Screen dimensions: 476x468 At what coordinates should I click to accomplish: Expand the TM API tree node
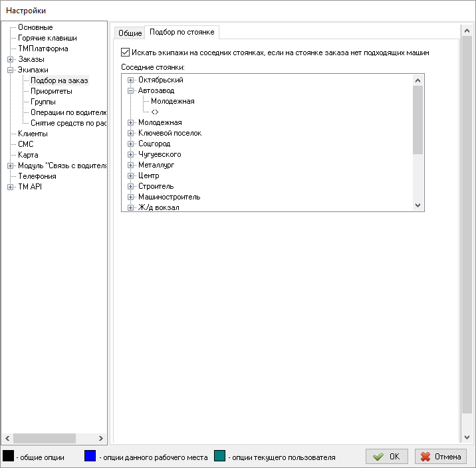11,187
